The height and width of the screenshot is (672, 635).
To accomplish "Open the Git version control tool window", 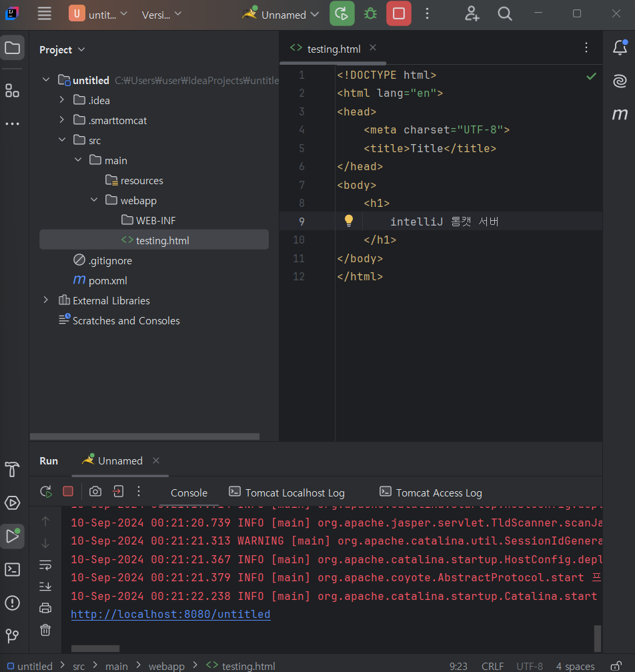I will [12, 635].
